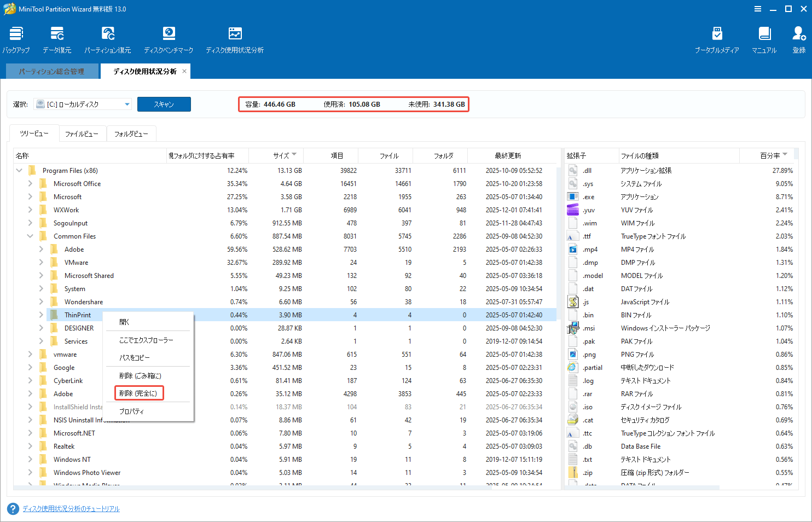Open the サイズ column sort dropdown
This screenshot has width=812, height=522.
(x=294, y=155)
